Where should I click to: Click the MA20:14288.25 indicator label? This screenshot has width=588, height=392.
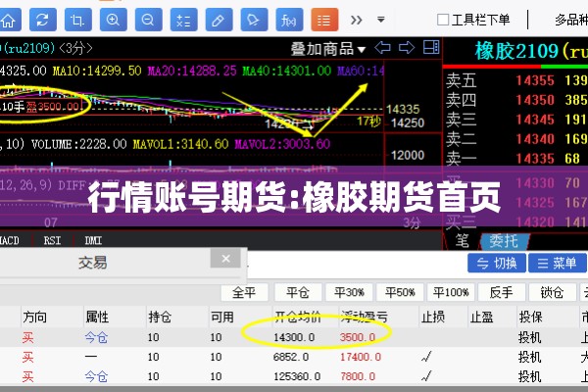click(x=192, y=71)
